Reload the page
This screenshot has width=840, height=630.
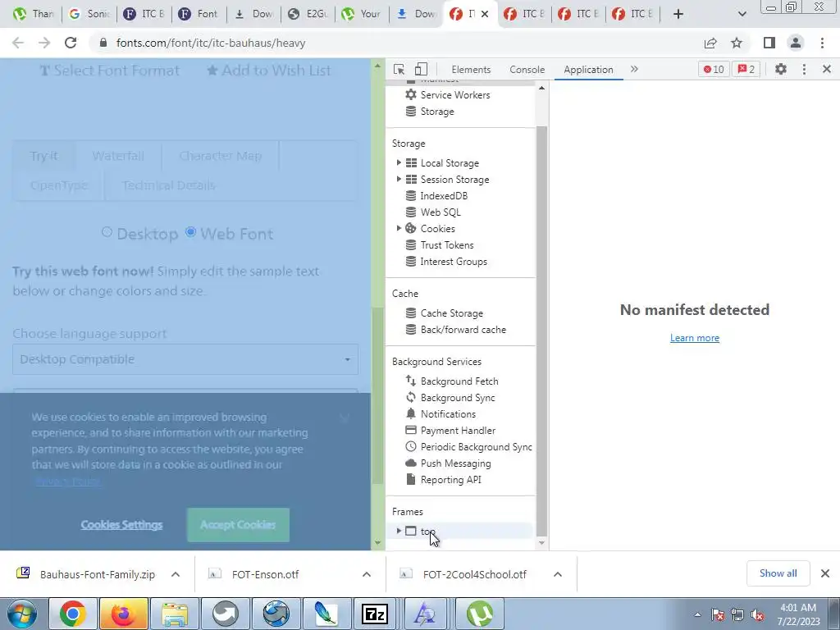(x=71, y=43)
